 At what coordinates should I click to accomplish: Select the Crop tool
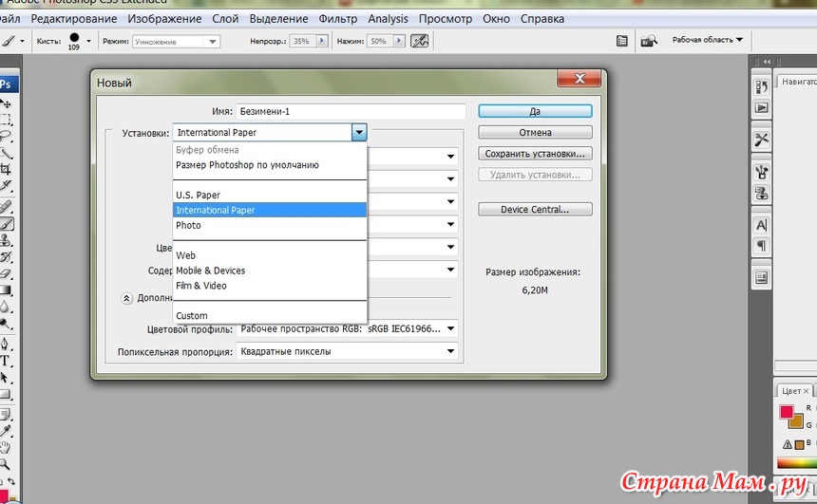pyautogui.click(x=6, y=169)
